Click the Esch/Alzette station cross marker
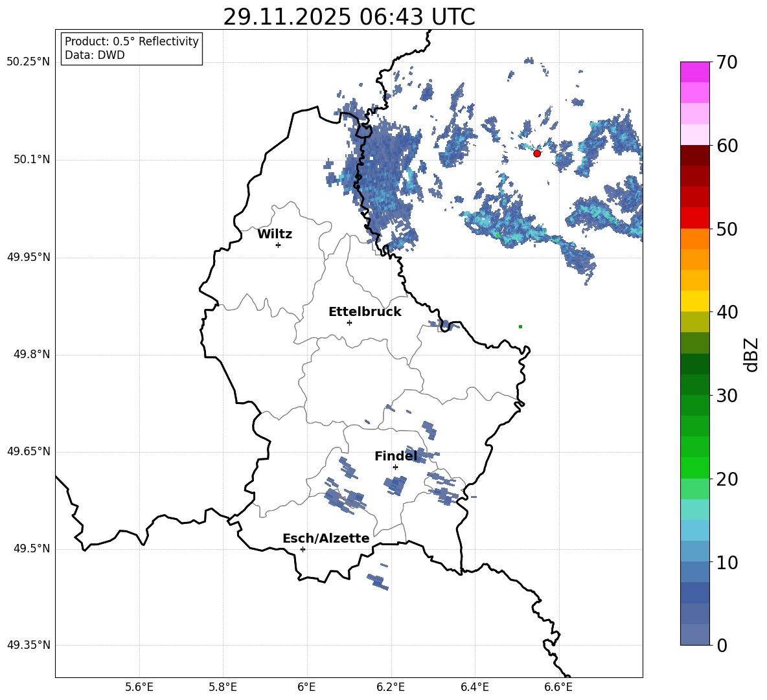The height and width of the screenshot is (700, 767). tap(303, 549)
